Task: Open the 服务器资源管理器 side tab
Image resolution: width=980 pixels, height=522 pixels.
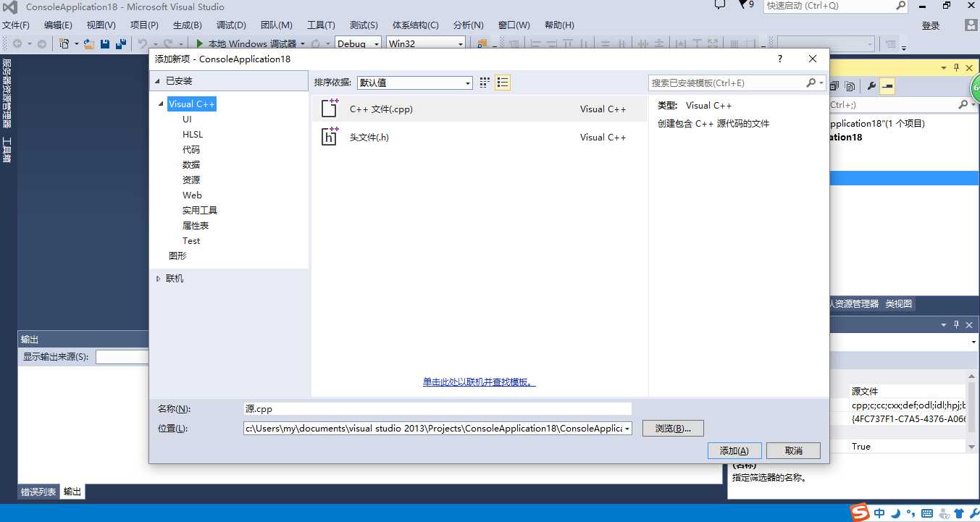Action: 7,94
